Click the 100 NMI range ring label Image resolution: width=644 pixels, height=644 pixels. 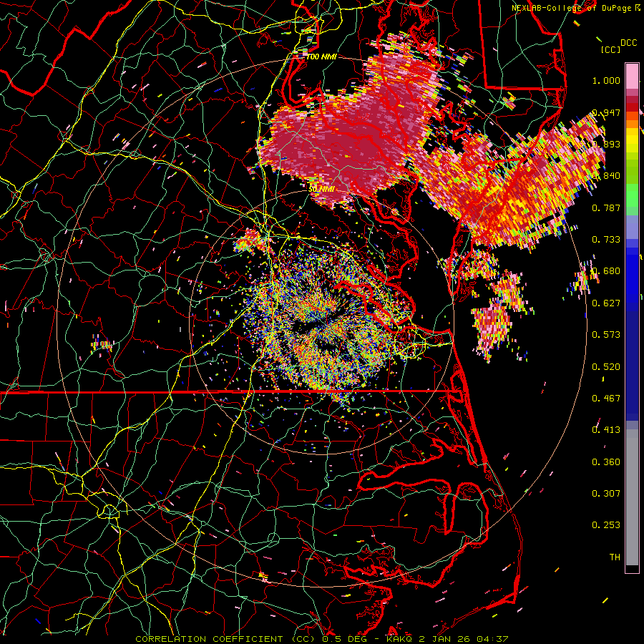pos(321,57)
